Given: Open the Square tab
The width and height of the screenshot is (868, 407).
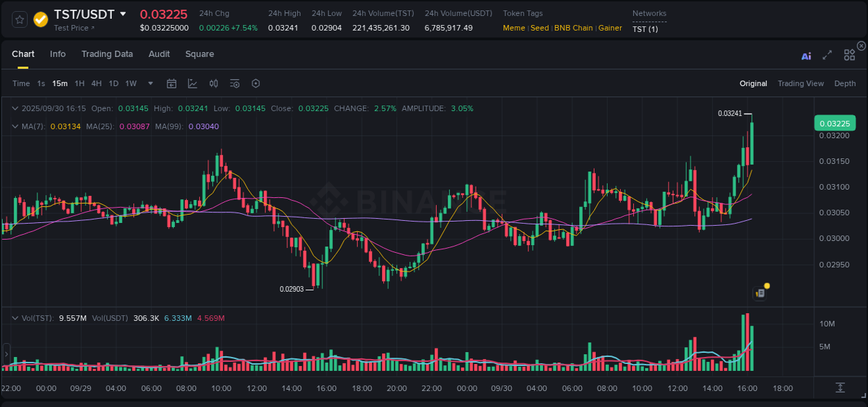Looking at the screenshot, I should [x=199, y=54].
